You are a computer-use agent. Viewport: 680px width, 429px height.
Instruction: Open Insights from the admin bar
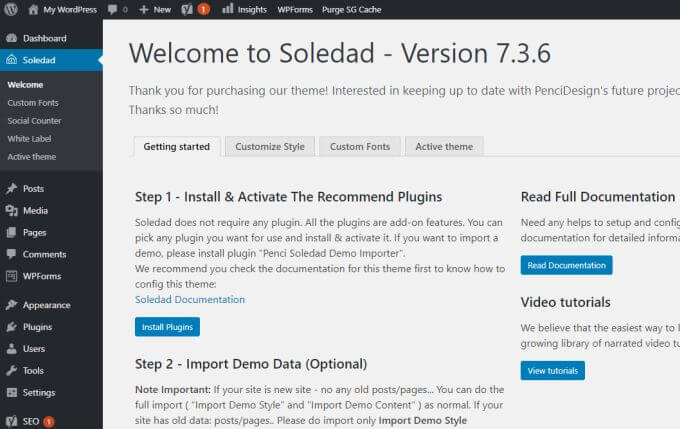click(244, 9)
